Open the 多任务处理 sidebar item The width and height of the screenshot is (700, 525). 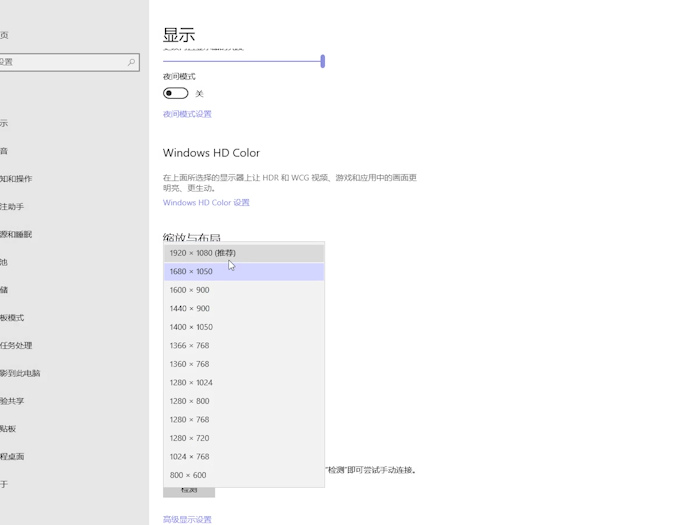pos(16,346)
